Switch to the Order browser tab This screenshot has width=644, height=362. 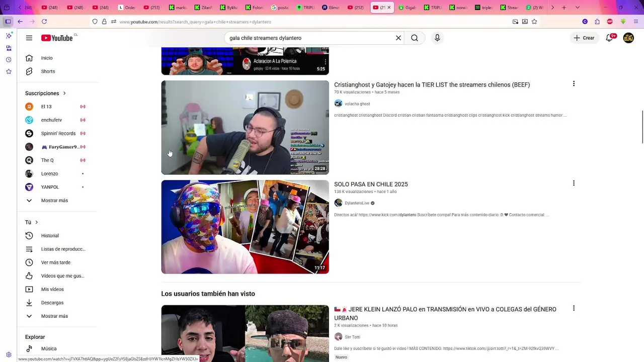click(x=128, y=8)
